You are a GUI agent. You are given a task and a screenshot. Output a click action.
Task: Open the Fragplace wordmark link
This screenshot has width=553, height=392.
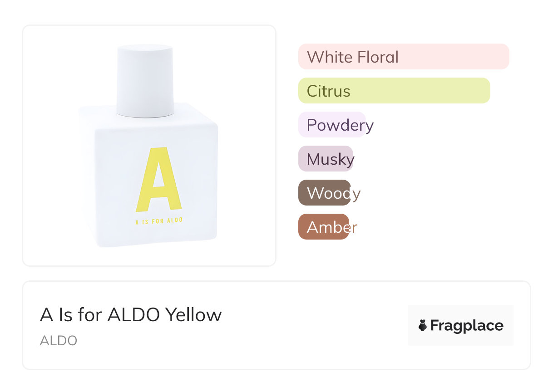click(x=467, y=326)
